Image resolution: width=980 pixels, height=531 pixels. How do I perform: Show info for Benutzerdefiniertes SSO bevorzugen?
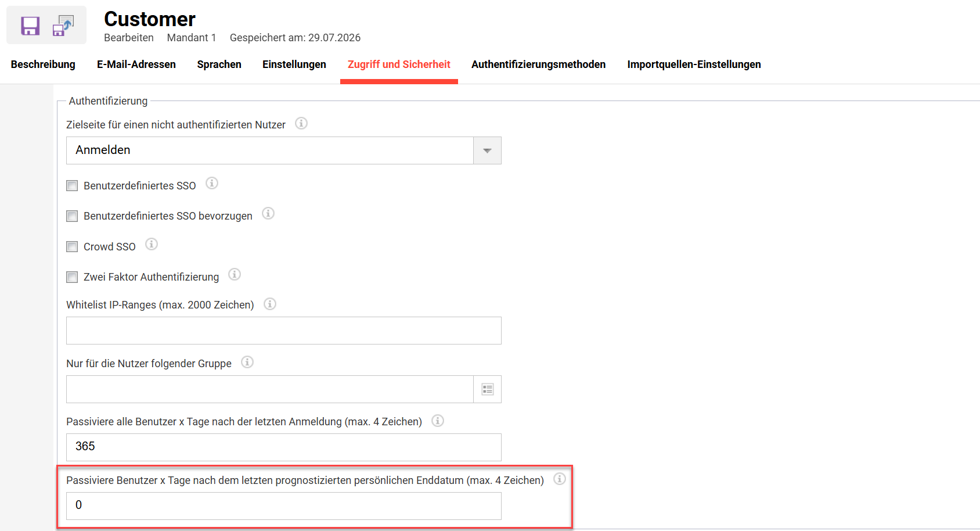[268, 213]
